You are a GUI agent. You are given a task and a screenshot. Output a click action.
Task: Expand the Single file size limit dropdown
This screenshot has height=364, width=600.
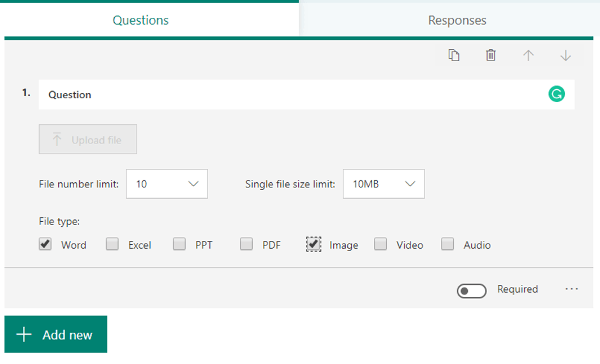tap(383, 184)
